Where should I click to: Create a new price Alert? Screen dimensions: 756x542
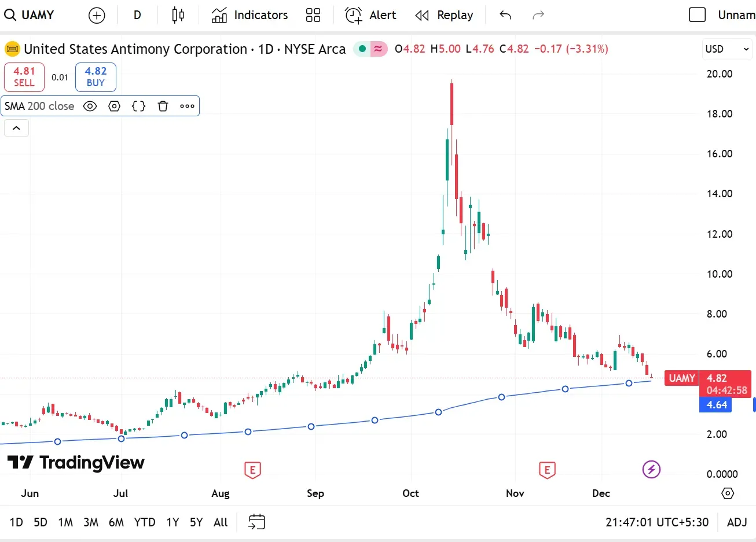(x=370, y=15)
